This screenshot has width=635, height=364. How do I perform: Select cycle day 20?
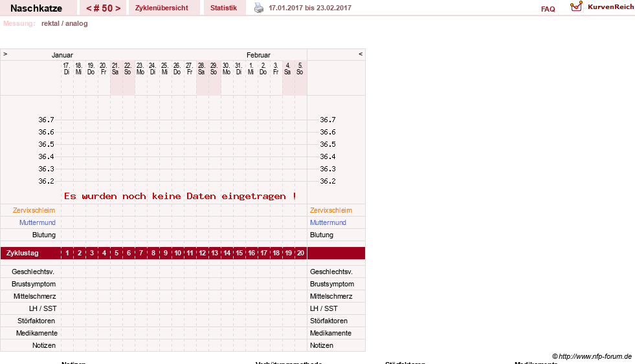point(300,253)
